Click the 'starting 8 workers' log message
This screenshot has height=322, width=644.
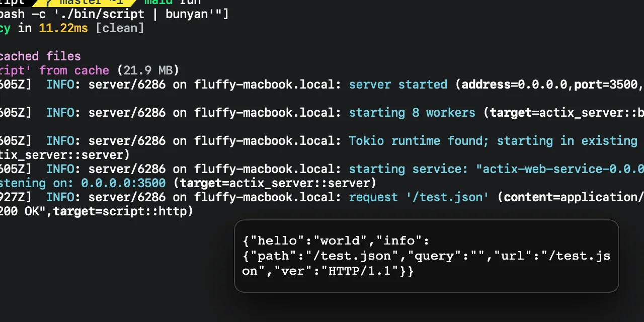412,113
